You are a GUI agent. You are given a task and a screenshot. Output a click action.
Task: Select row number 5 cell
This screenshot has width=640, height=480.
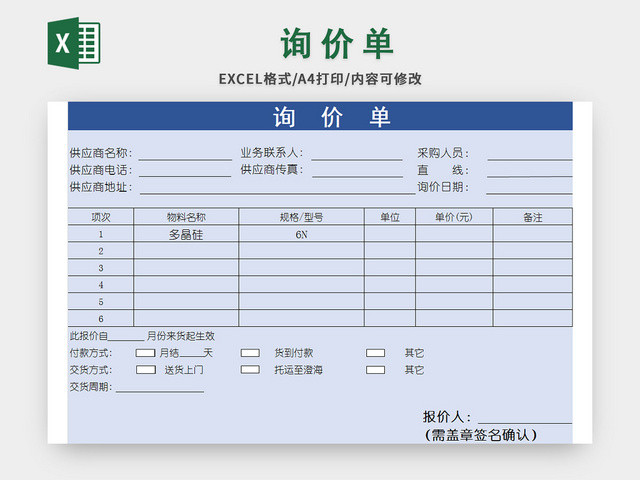click(x=101, y=301)
